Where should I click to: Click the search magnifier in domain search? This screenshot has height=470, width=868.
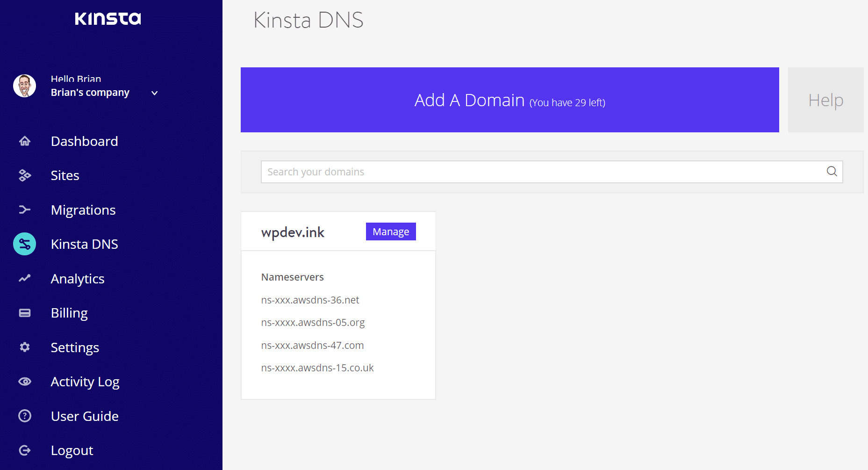(x=832, y=172)
